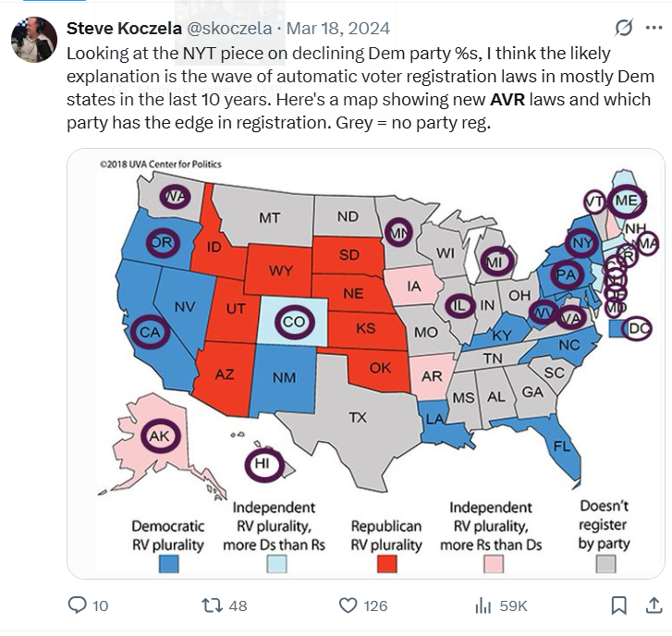Click the circled HI label on map
This screenshot has height=636, width=672.
click(x=261, y=464)
